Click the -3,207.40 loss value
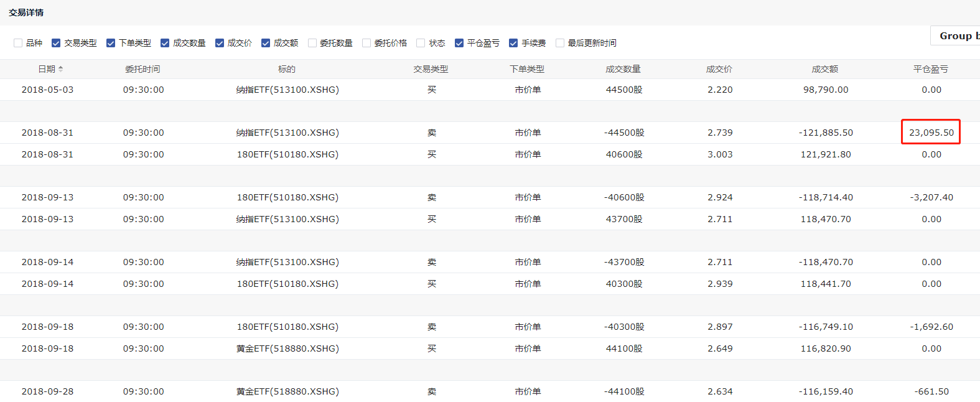980x402 pixels. coord(931,197)
